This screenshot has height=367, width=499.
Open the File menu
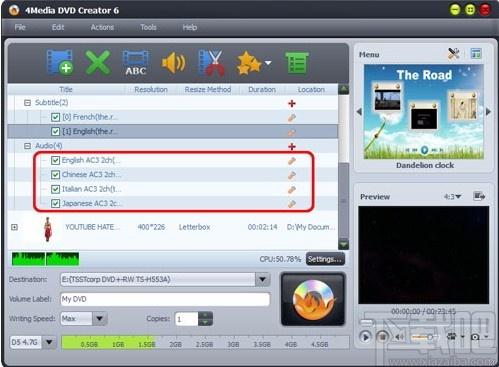[x=20, y=27]
